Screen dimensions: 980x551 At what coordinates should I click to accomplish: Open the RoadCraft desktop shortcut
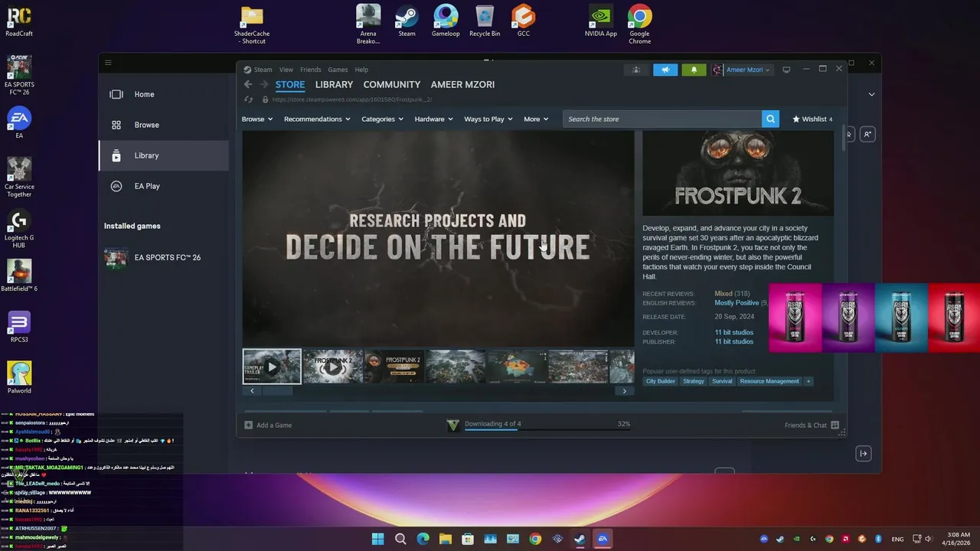pyautogui.click(x=19, y=20)
